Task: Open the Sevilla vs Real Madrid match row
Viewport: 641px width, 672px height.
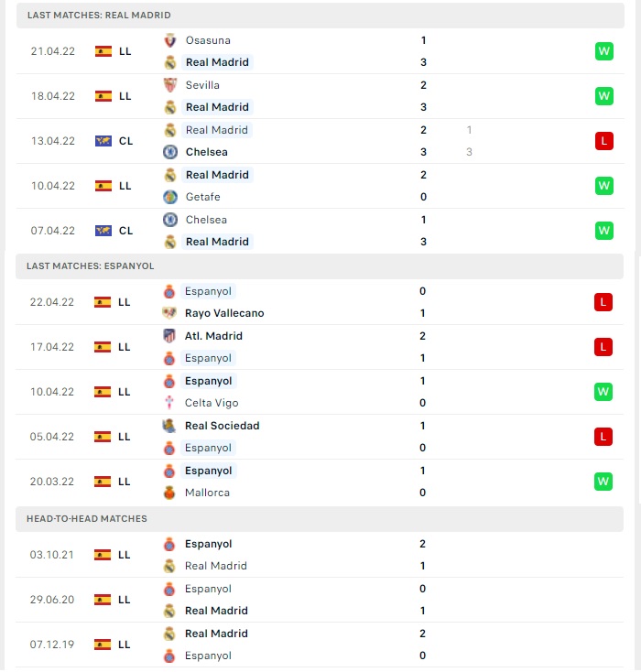Action: pyautogui.click(x=320, y=96)
